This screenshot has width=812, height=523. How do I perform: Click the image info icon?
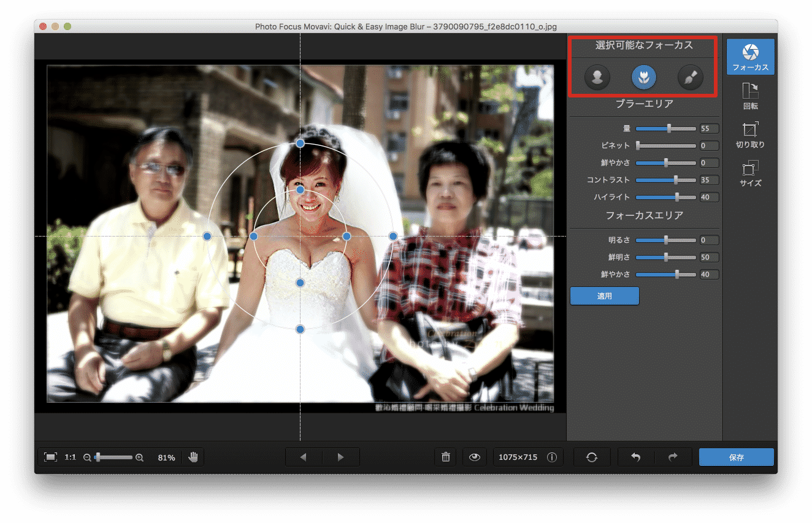point(551,457)
